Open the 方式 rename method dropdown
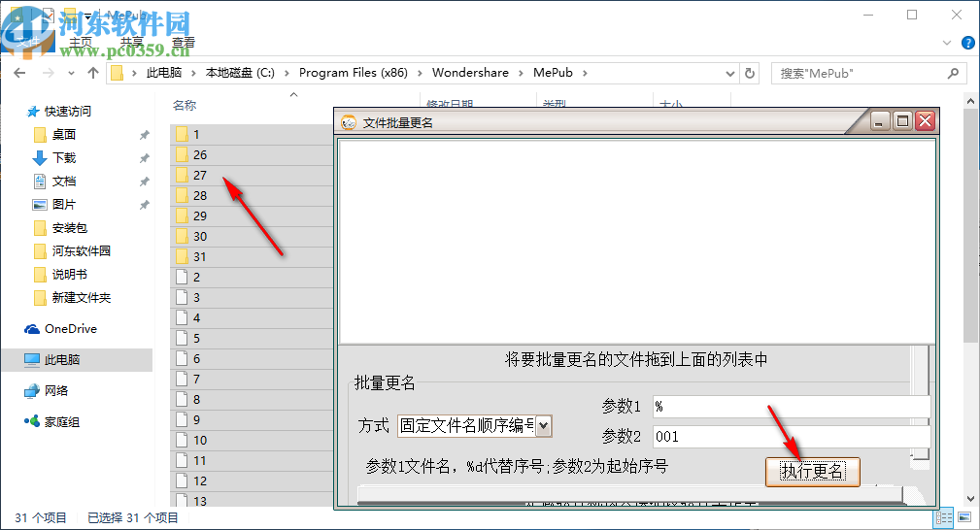 [x=544, y=426]
